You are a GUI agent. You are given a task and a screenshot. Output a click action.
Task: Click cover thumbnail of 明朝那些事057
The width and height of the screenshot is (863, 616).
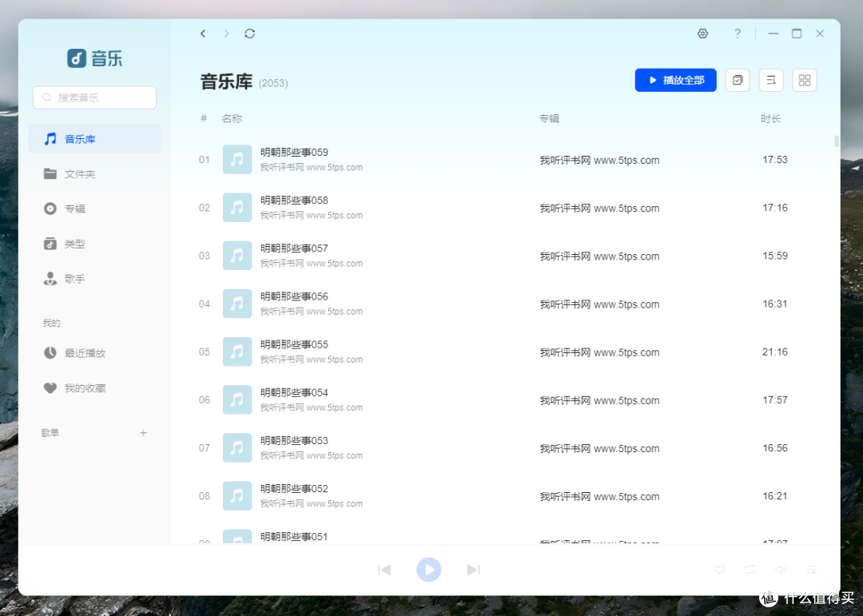[237, 256]
